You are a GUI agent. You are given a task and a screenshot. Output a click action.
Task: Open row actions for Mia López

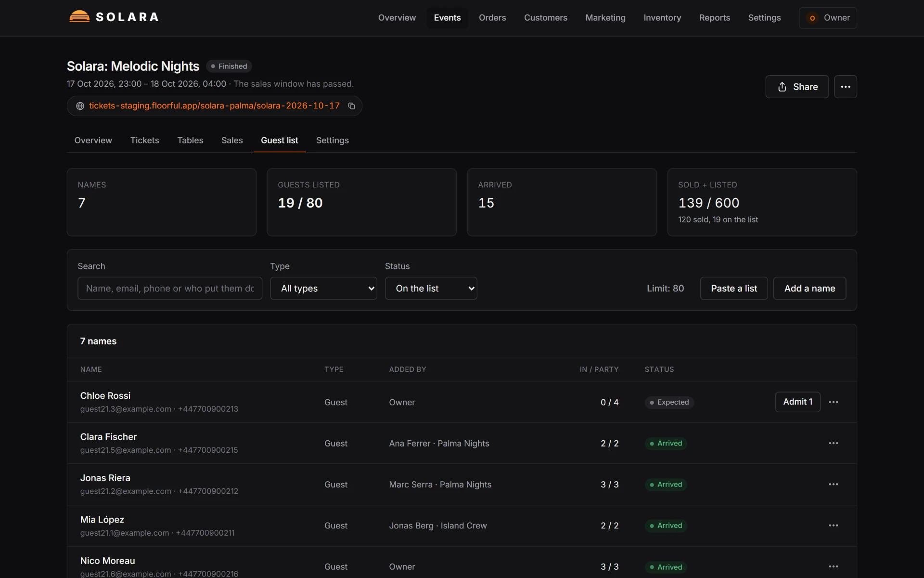pos(834,525)
